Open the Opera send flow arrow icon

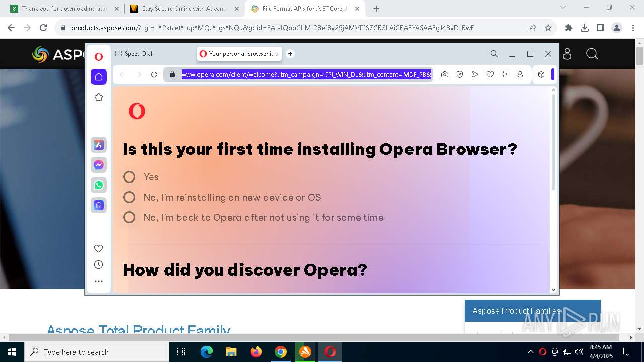[475, 74]
